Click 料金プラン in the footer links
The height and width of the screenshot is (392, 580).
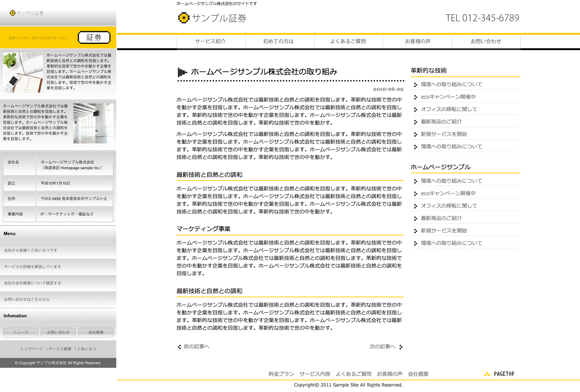pos(281,374)
